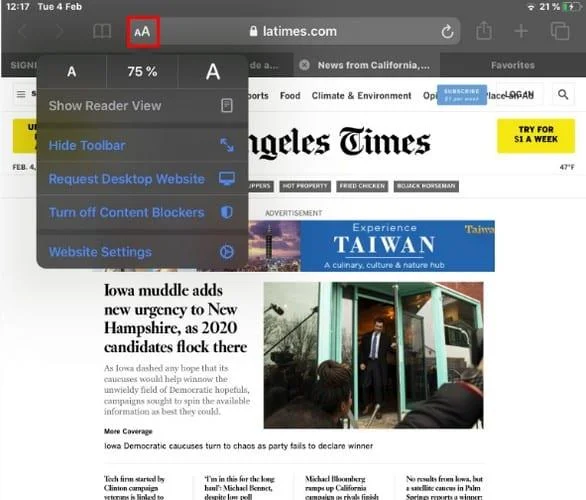Switch to News from California tab

(x=366, y=65)
